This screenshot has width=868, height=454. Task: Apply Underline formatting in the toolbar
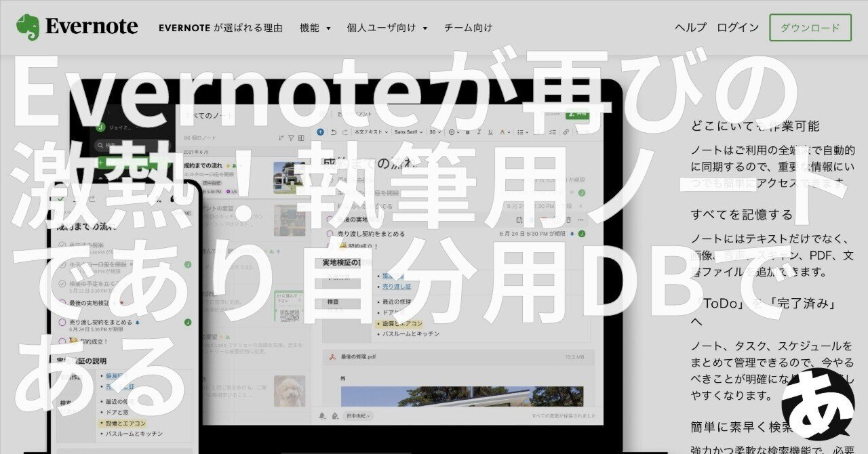coord(490,132)
